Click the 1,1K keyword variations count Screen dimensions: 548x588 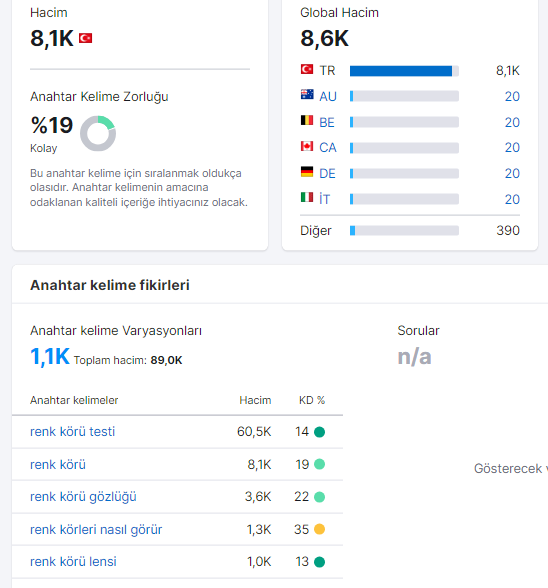tap(50, 357)
